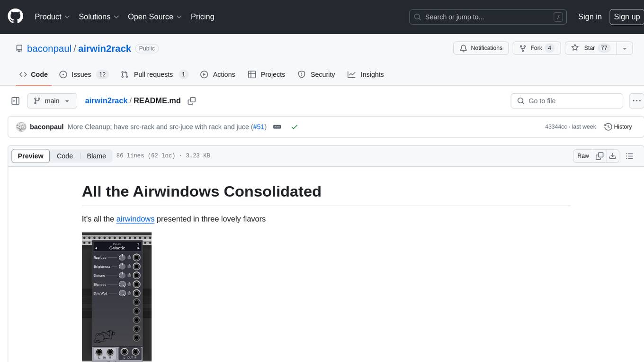Open the Pricing page
This screenshot has height=362, width=644.
[x=202, y=17]
